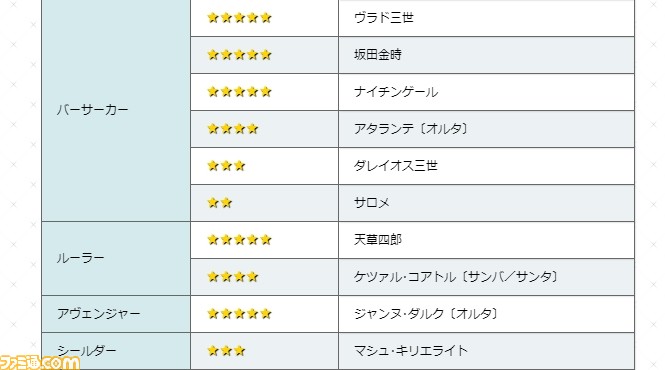Click the servant name ヴラド三世
Image resolution: width=665 pixels, height=370 pixels.
click(383, 18)
